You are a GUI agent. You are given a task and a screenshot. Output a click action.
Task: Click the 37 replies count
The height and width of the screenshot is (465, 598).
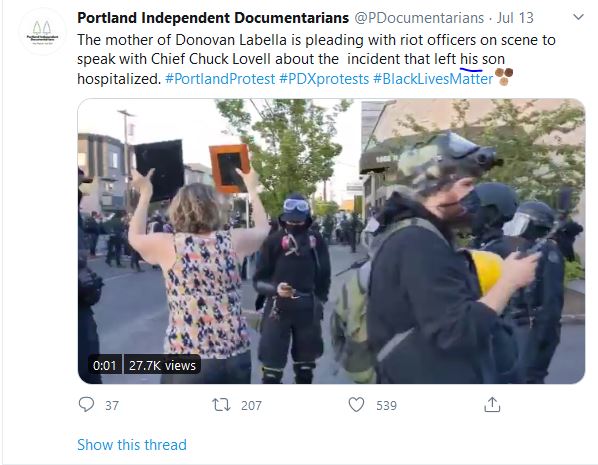112,405
